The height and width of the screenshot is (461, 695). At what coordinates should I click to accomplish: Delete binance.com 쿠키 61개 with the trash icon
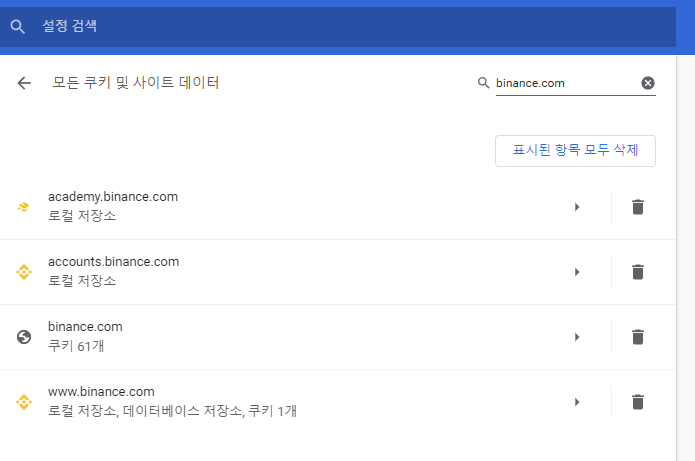(638, 337)
